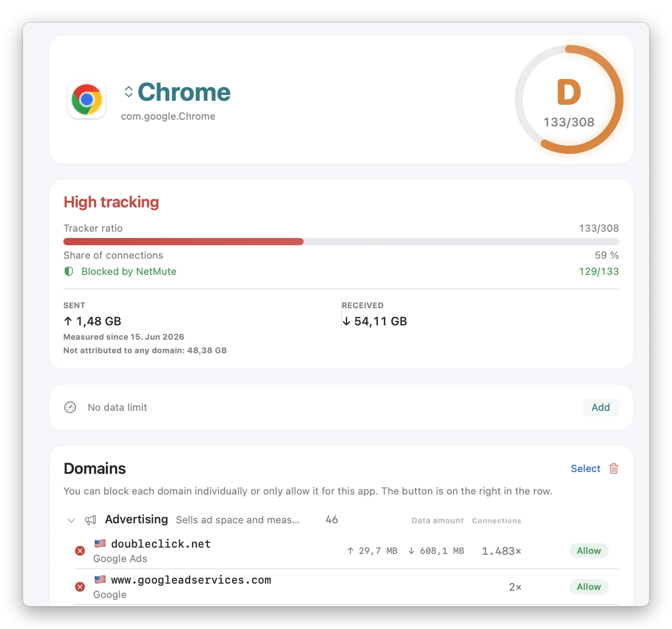672x629 pixels.
Task: Click the US flag beside www.googleadservices.com
Action: coord(100,580)
